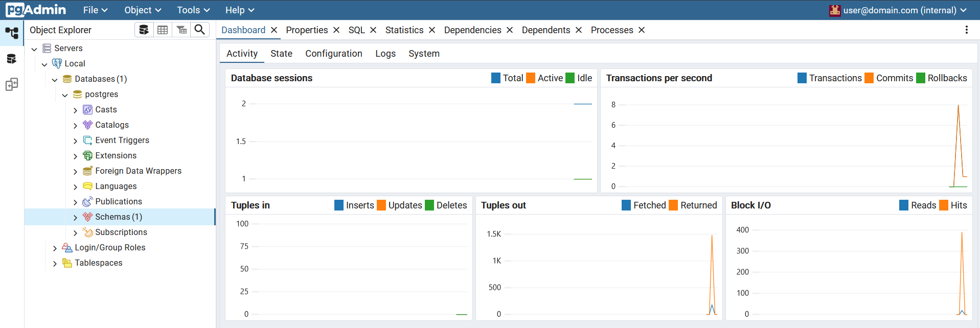This screenshot has width=980, height=328.
Task: Switch to the Processes tab
Action: pyautogui.click(x=612, y=30)
